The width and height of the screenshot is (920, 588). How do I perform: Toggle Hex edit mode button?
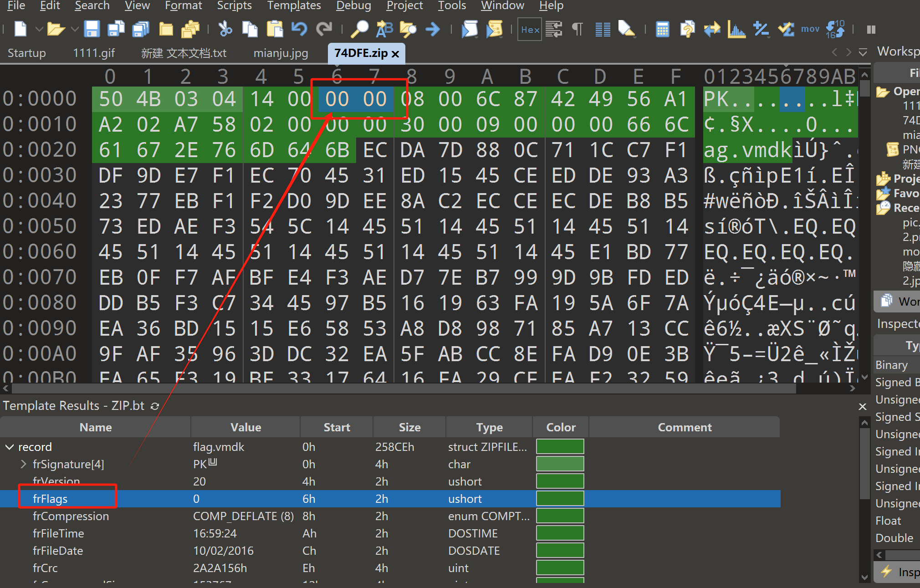(x=530, y=30)
